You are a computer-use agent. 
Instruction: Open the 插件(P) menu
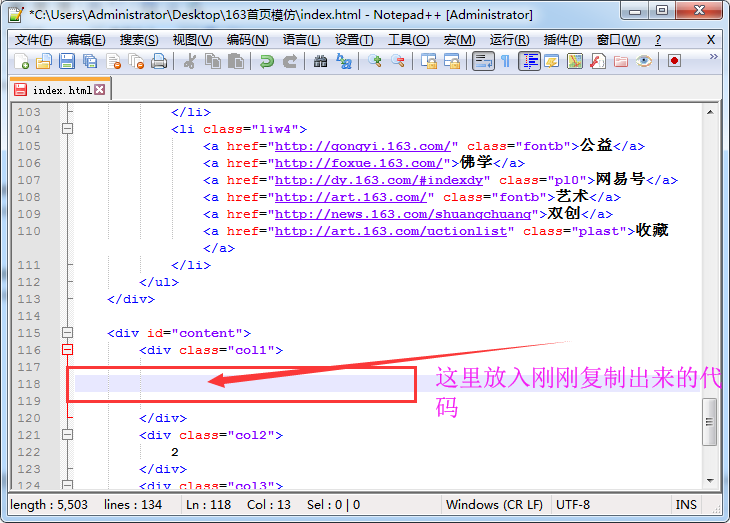[x=563, y=40]
